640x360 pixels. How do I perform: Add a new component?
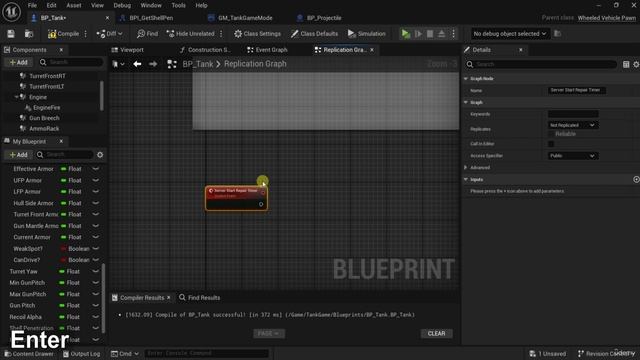18,62
